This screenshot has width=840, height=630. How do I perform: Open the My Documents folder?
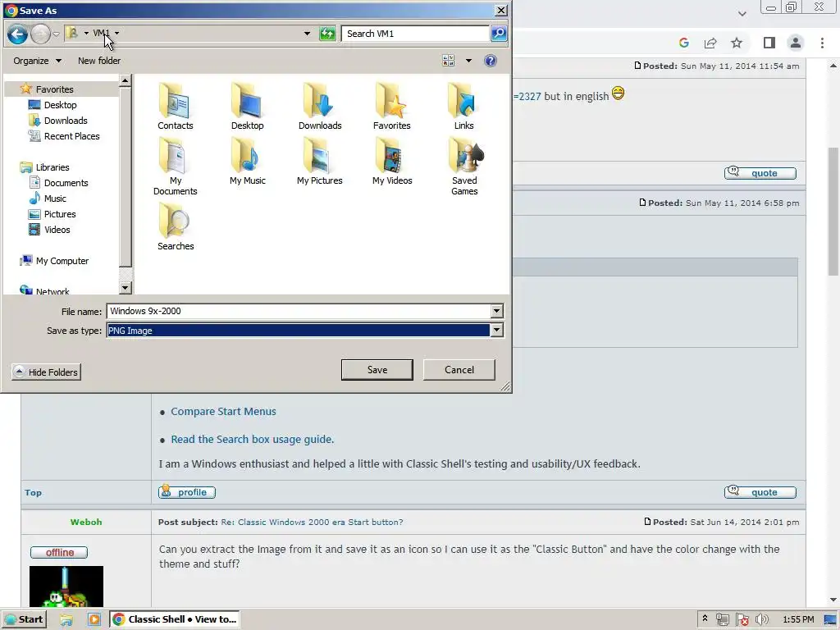pos(176,166)
